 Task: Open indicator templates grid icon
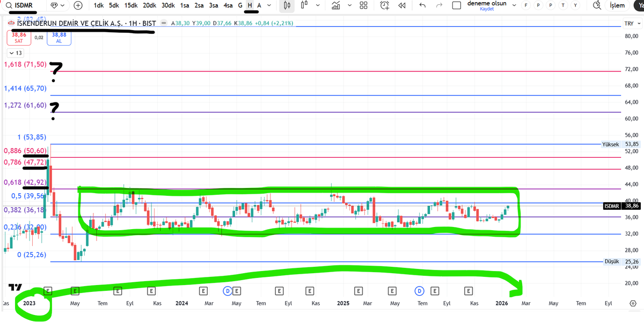[x=363, y=5]
